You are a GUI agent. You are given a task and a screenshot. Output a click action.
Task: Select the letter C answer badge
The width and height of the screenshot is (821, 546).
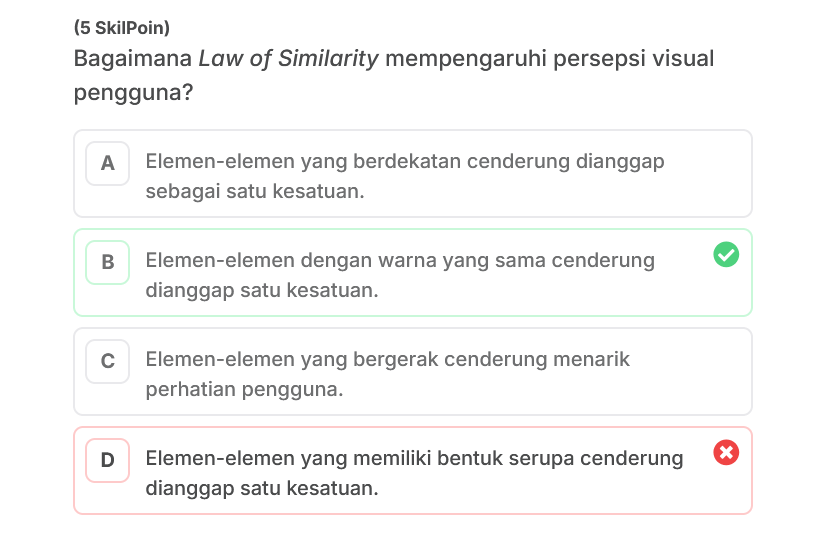[107, 361]
